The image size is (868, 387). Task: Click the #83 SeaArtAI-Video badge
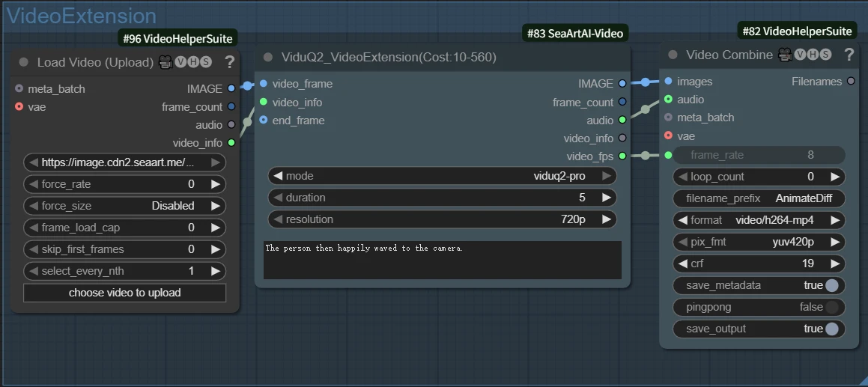575,33
